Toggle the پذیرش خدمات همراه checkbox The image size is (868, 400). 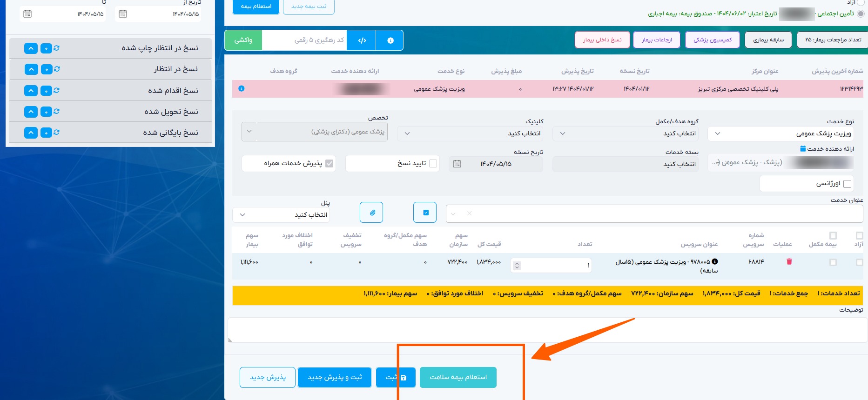pyautogui.click(x=330, y=163)
